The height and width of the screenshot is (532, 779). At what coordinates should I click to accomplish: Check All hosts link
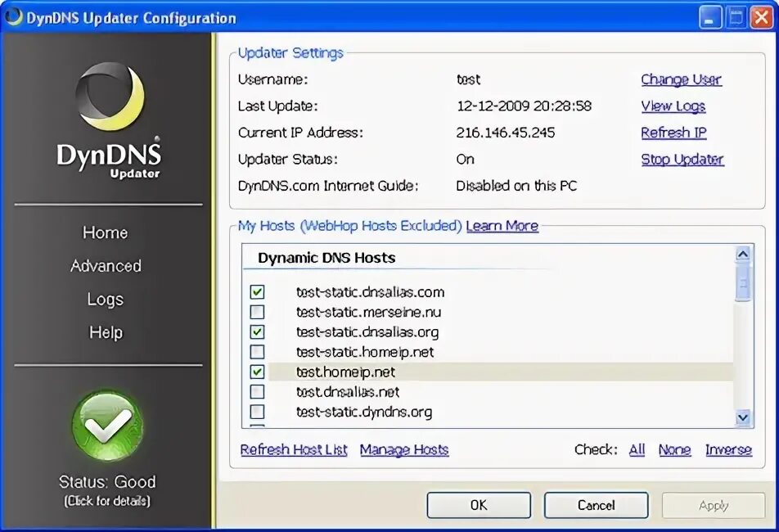637,449
